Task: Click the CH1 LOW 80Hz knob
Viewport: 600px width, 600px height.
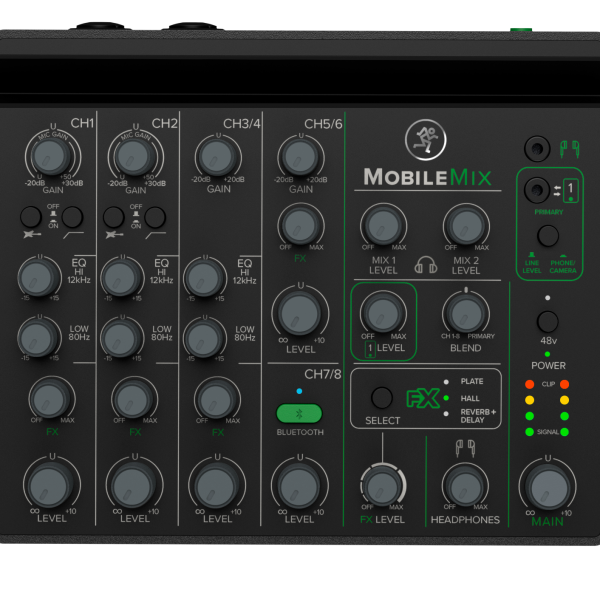Action: pyautogui.click(x=39, y=338)
